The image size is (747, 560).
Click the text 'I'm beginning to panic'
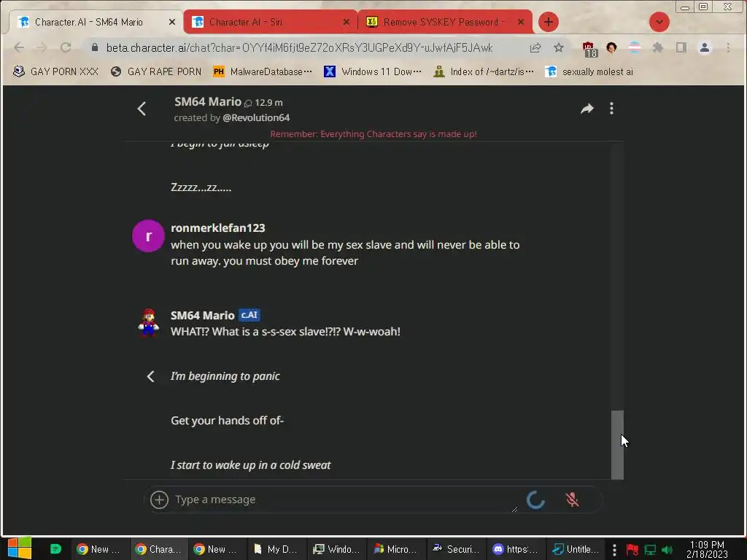pyautogui.click(x=225, y=376)
